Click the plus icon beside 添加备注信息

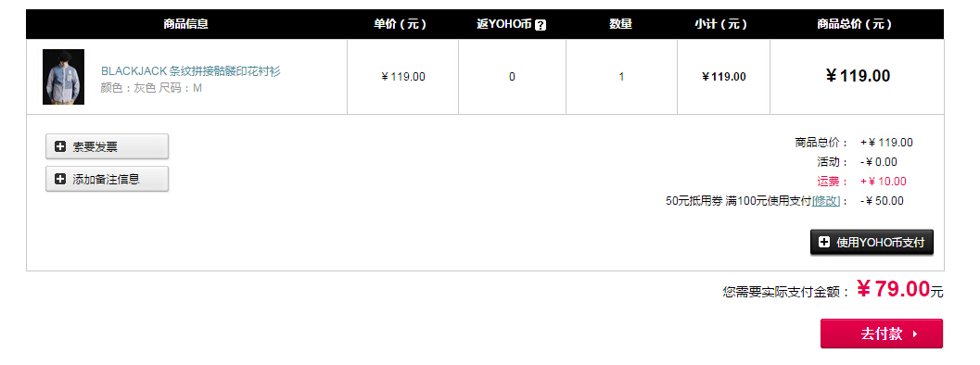(x=60, y=180)
